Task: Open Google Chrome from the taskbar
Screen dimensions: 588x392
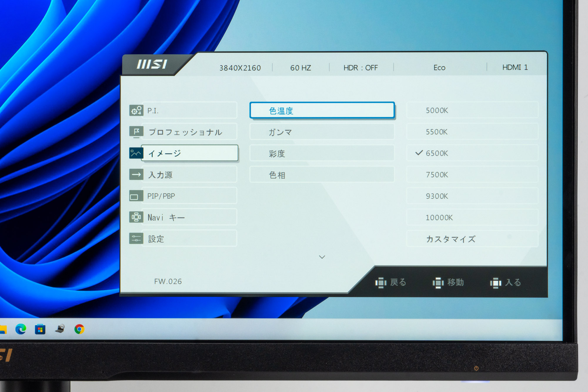Action: [79, 329]
